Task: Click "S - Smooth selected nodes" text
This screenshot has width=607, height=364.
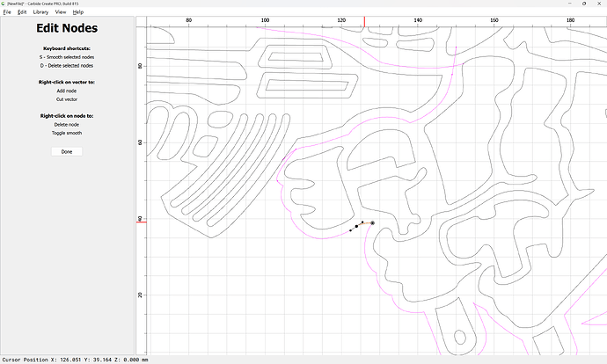Action: tap(67, 57)
